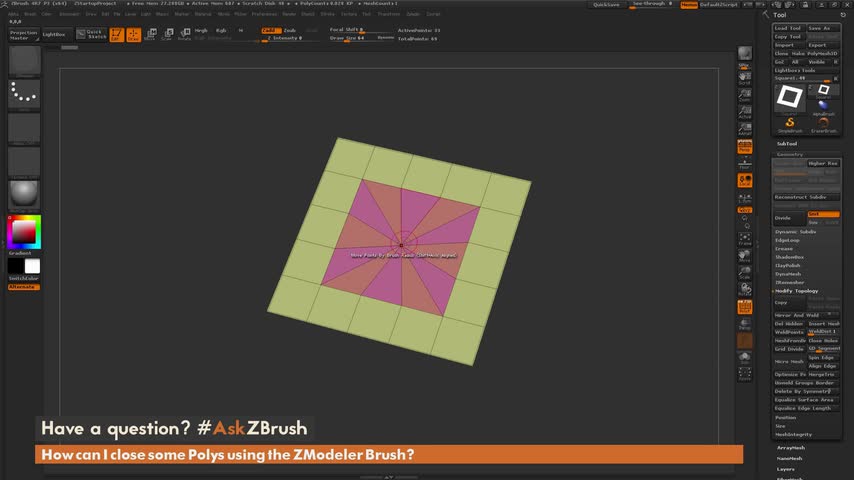Click the Tool palette refresh icon
Image resolution: width=854 pixels, height=480 pixels.
pos(843,15)
